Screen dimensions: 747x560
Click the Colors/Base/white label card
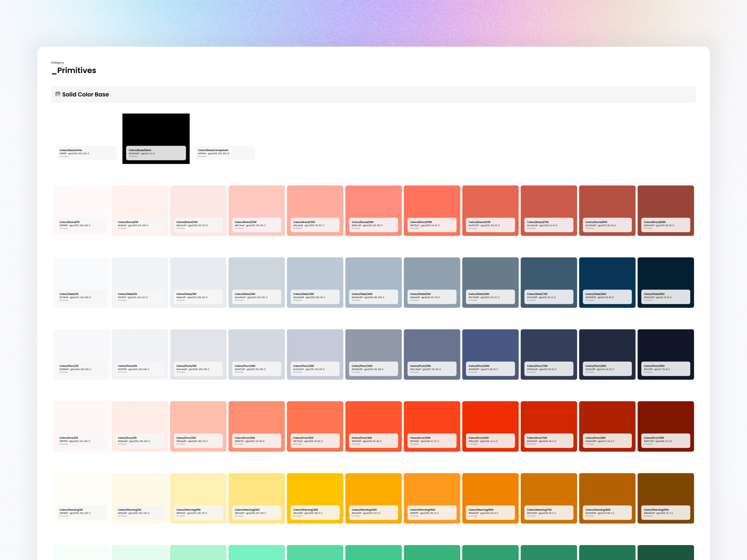[x=87, y=153]
